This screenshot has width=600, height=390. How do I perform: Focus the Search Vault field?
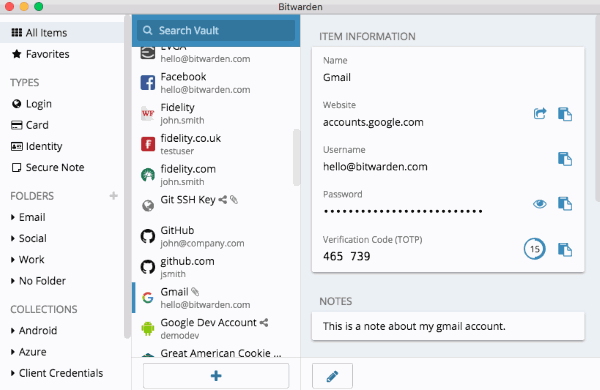click(216, 31)
